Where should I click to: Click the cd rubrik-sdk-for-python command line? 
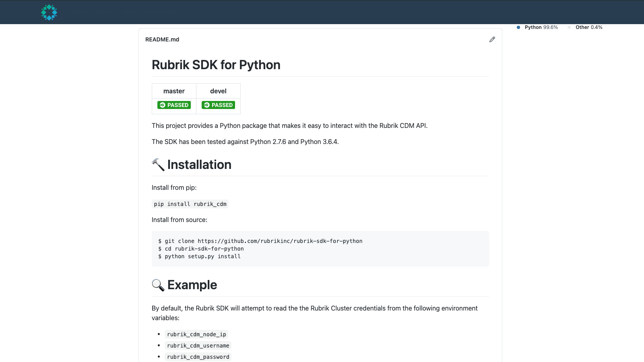click(x=201, y=249)
